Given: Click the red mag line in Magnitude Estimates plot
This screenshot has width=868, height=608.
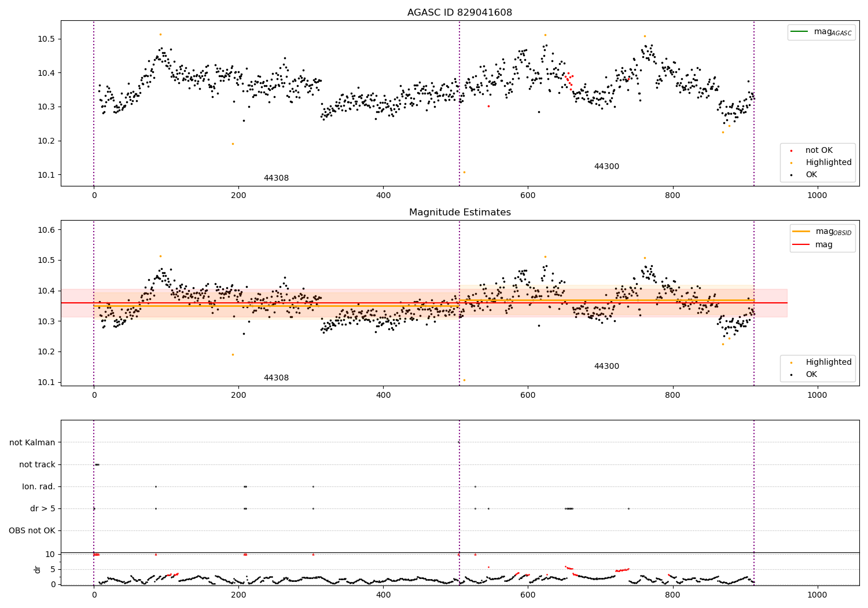Looking at the screenshot, I should pyautogui.click(x=424, y=303).
